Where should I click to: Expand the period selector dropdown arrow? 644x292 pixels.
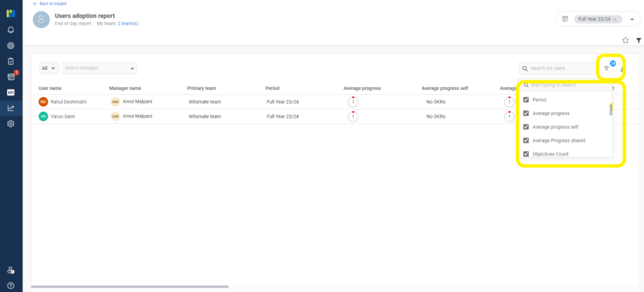[632, 19]
